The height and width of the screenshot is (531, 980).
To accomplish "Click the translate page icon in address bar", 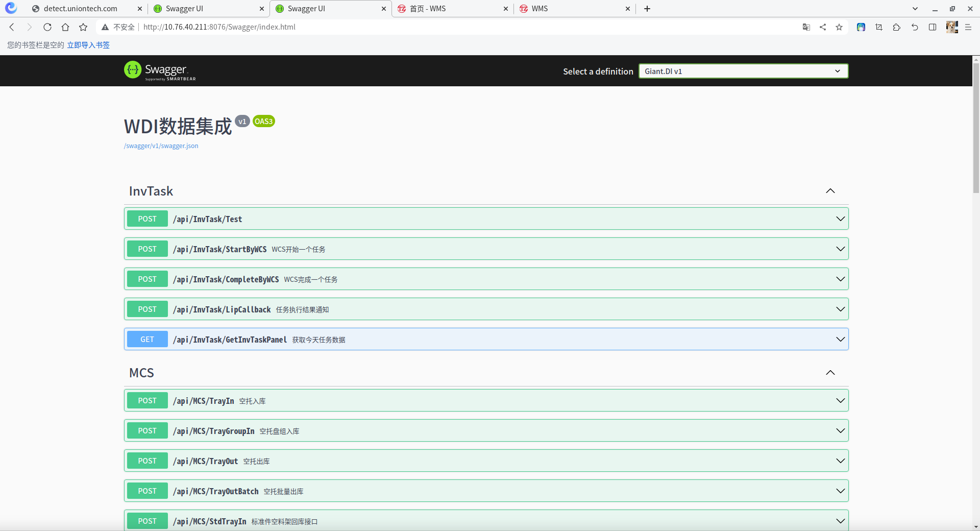I will pyautogui.click(x=806, y=27).
